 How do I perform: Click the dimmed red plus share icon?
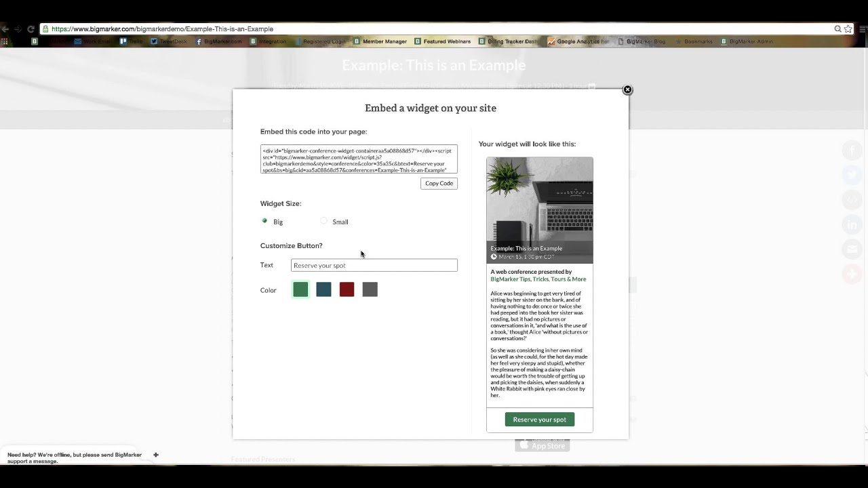click(x=852, y=274)
